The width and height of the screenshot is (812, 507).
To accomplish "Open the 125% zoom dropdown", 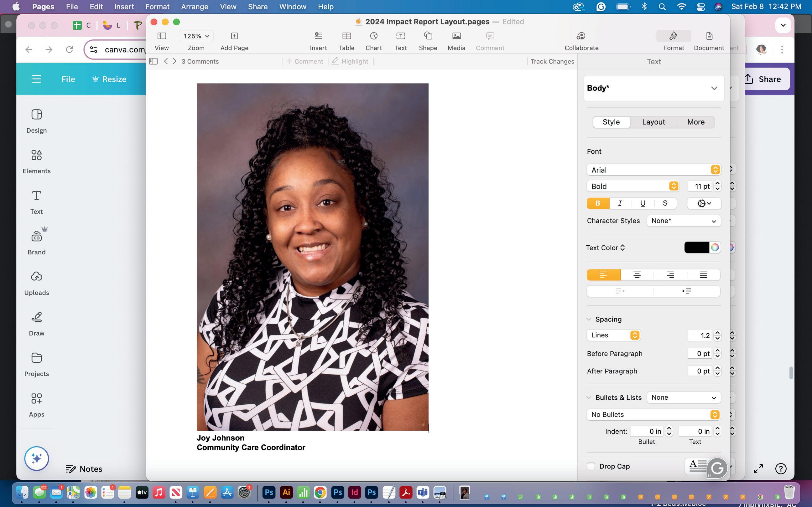I will click(x=196, y=36).
